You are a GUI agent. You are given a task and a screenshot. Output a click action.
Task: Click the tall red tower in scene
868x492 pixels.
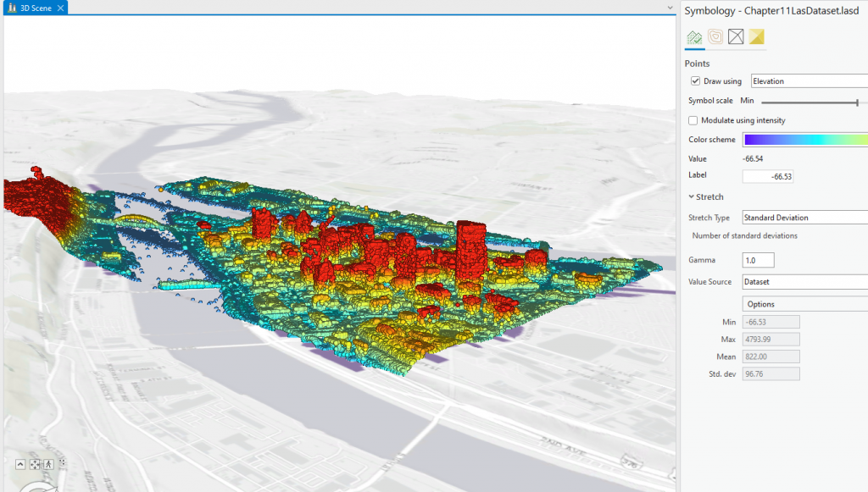click(x=471, y=252)
